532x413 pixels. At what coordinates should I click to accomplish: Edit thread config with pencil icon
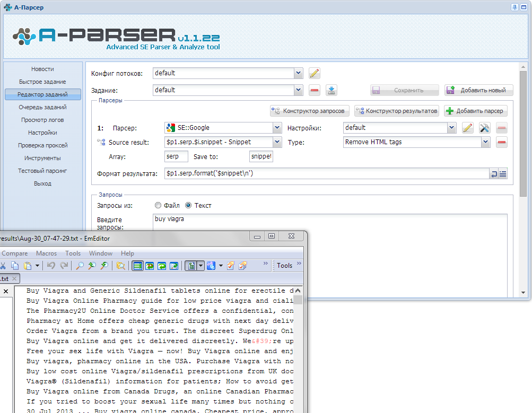[314, 73]
